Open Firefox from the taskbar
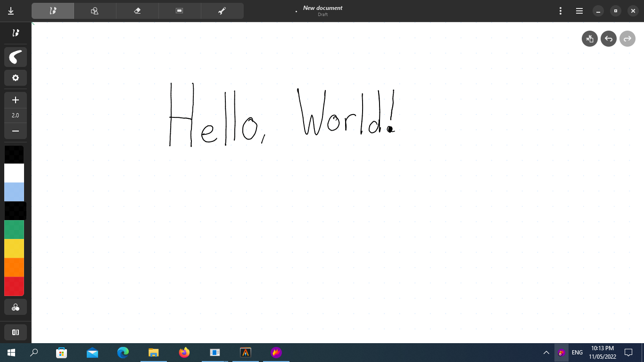 [x=184, y=353]
